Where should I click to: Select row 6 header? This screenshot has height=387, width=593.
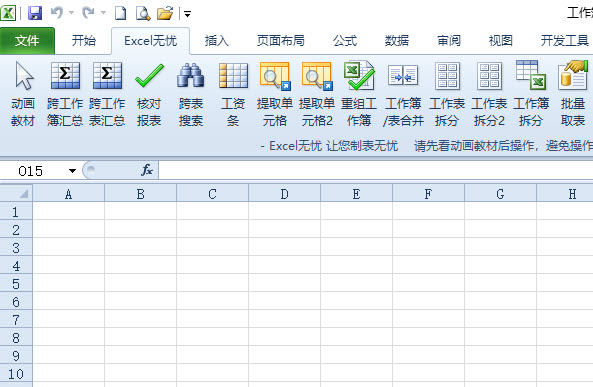point(16,302)
